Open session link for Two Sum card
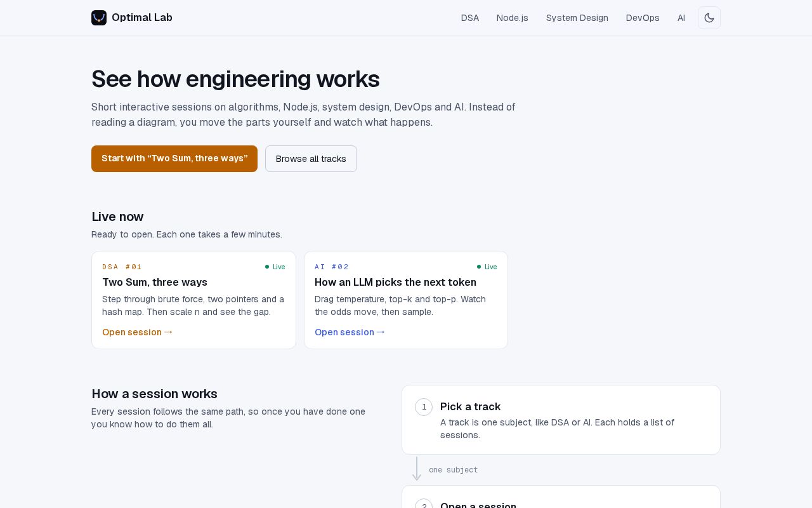The width and height of the screenshot is (812, 508). tap(138, 332)
